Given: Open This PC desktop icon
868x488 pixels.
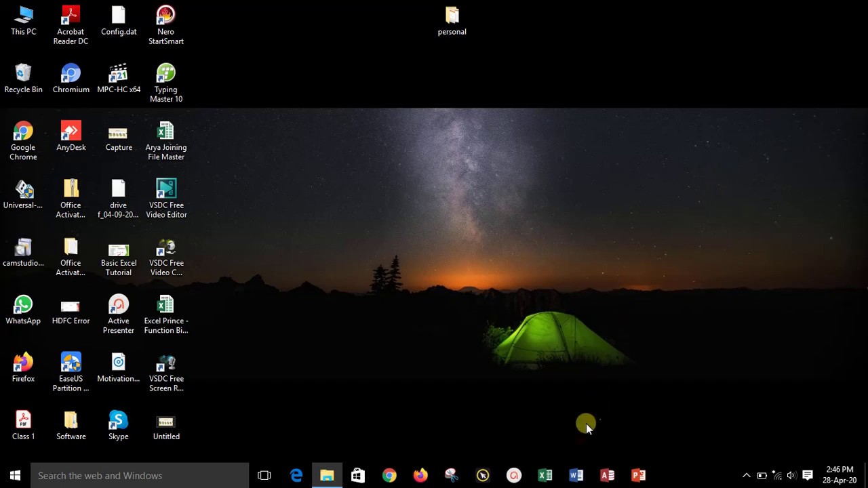Looking at the screenshot, I should click(23, 21).
